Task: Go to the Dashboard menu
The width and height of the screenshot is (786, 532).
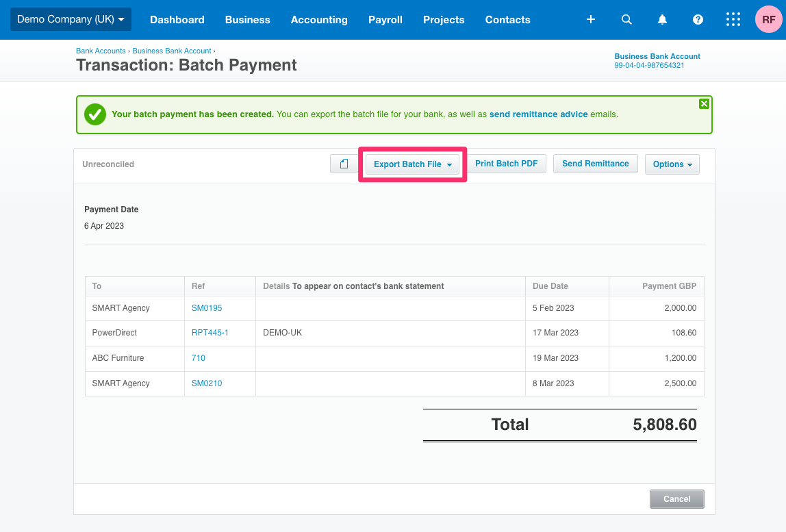Action: pos(177,19)
